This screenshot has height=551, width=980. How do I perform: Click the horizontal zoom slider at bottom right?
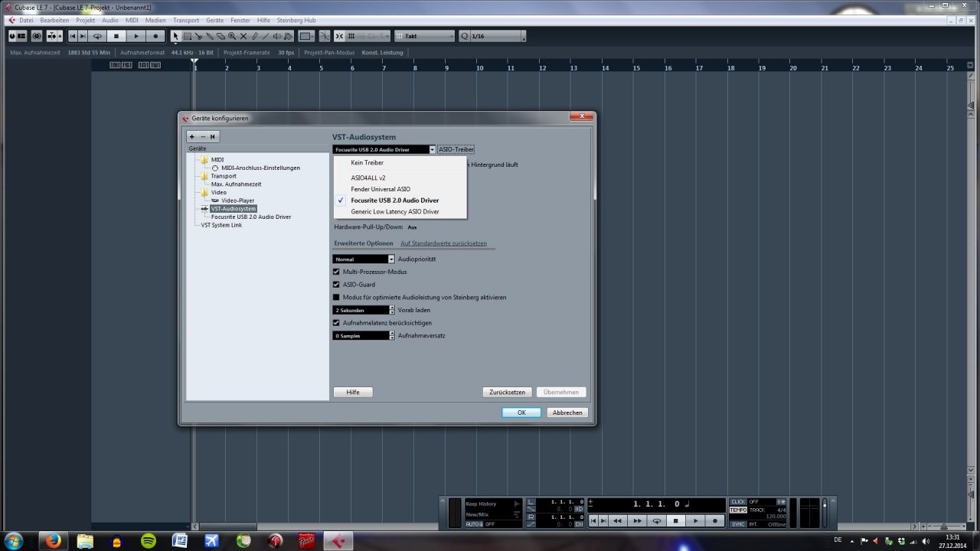click(942, 527)
